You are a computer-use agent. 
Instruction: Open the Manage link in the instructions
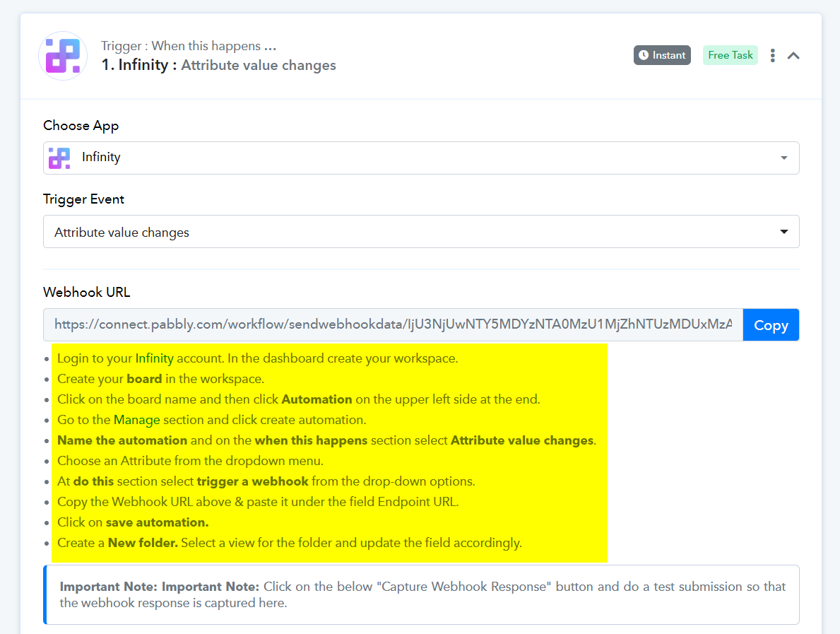point(136,420)
